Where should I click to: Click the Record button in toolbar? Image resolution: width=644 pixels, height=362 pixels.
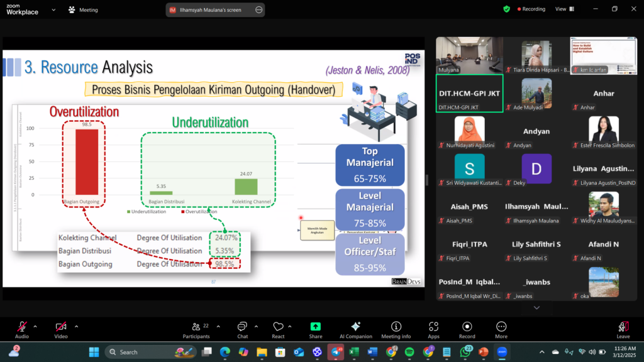point(467,329)
